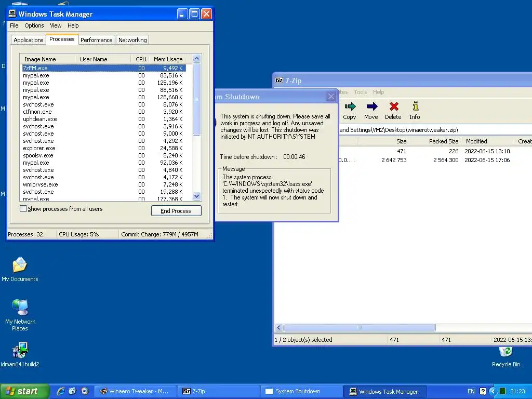Switch to System Shutdown taskbar button
532x399 pixels.
[302, 391]
